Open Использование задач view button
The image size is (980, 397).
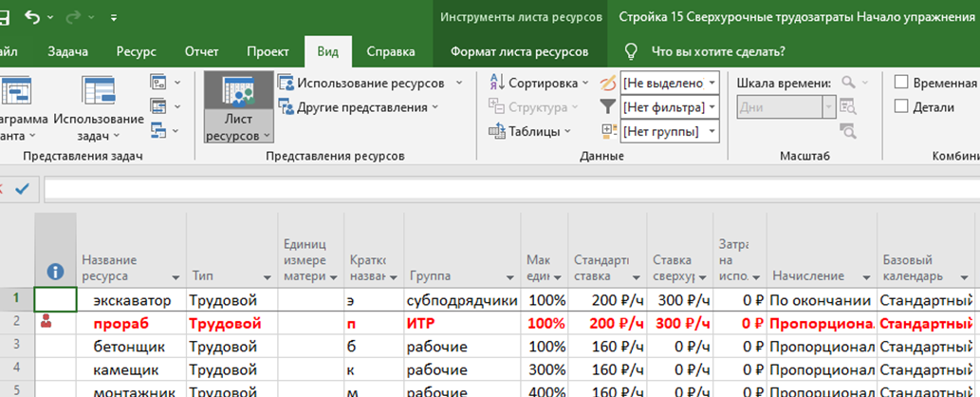point(98,108)
